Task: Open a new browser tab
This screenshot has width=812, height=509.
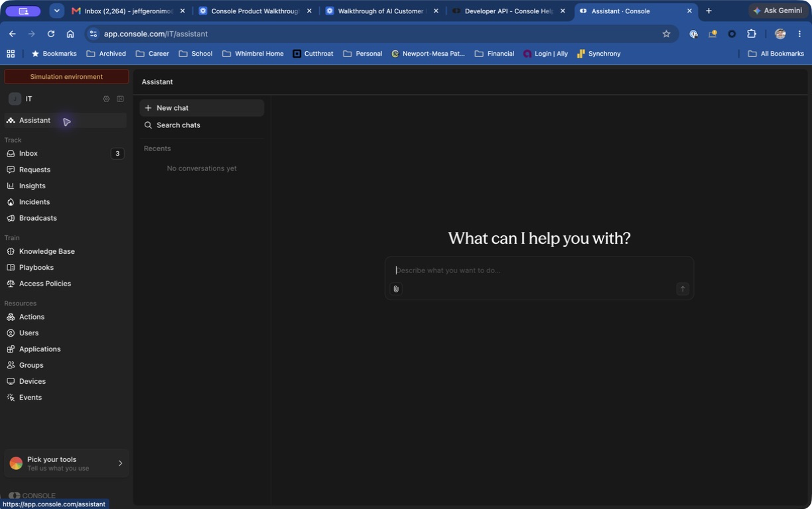Action: pos(709,11)
